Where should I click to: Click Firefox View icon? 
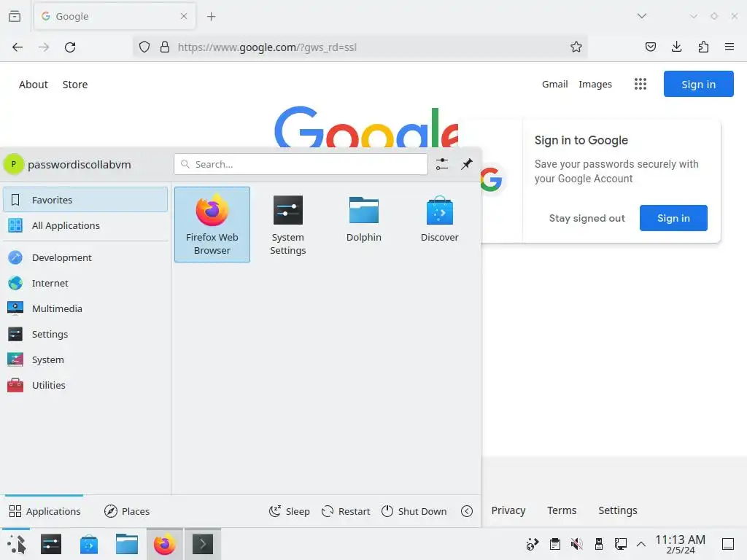point(15,16)
